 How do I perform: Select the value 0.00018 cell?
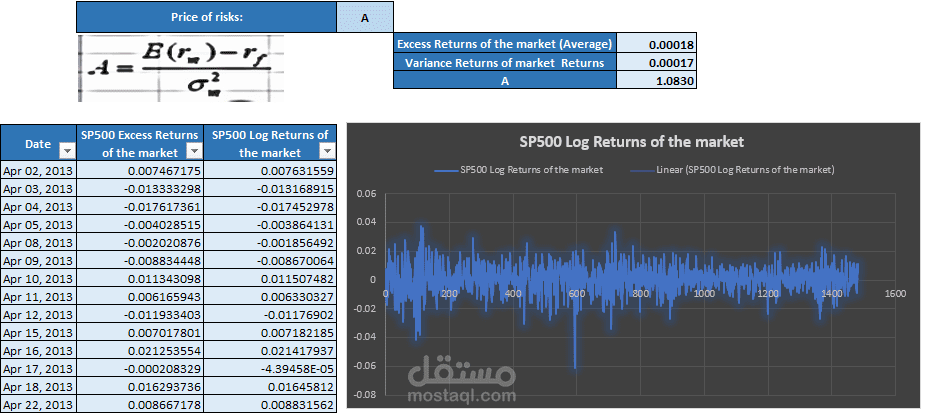tap(657, 44)
